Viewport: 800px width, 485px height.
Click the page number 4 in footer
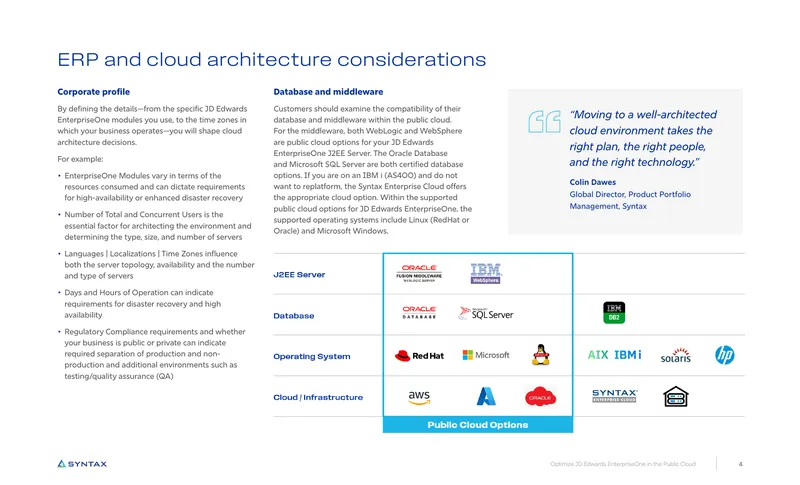[x=740, y=464]
